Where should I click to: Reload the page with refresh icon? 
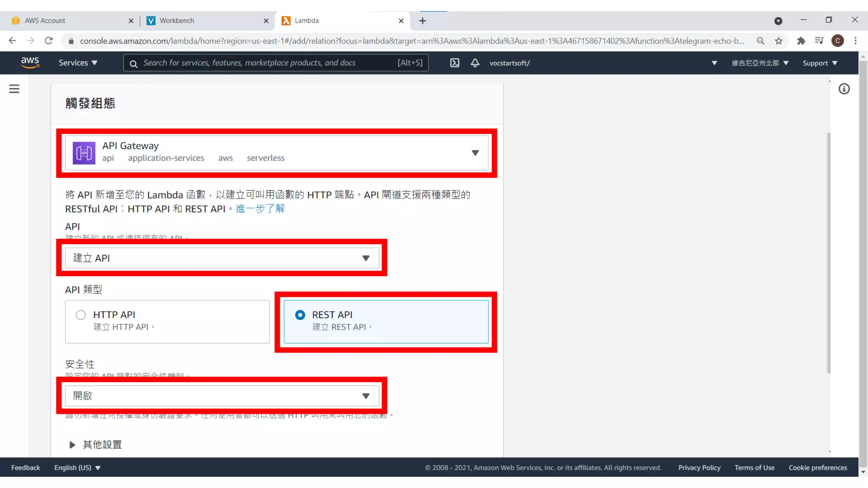click(x=49, y=41)
